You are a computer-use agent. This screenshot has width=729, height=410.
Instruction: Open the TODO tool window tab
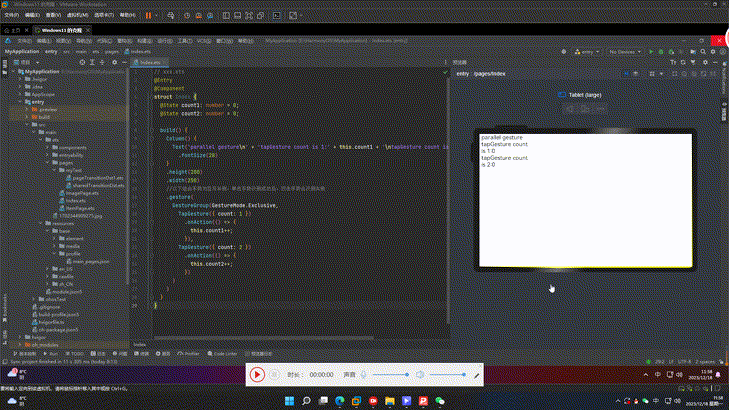(74, 354)
